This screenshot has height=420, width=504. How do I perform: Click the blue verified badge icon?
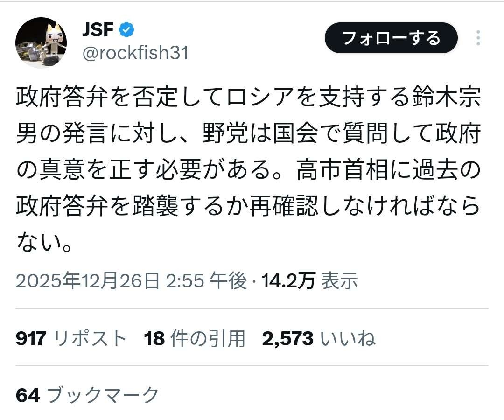pos(126,30)
